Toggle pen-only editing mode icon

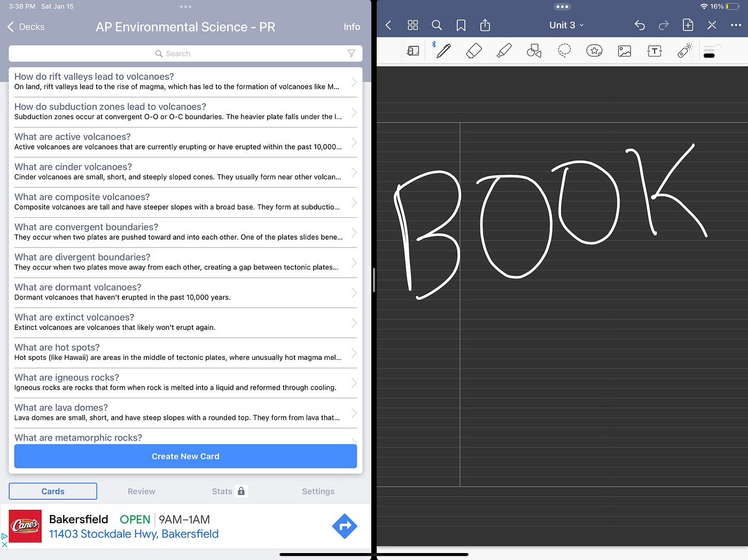712,25
